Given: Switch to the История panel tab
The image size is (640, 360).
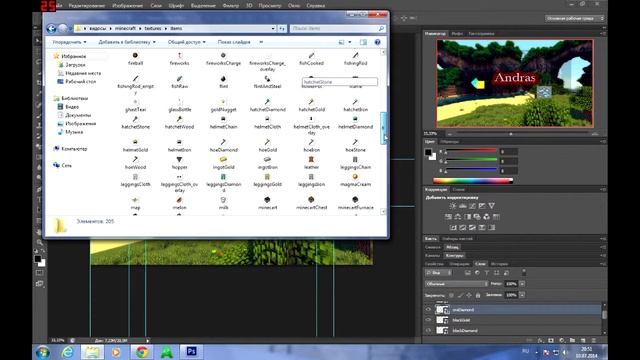Looking at the screenshot, I should pyautogui.click(x=499, y=264).
